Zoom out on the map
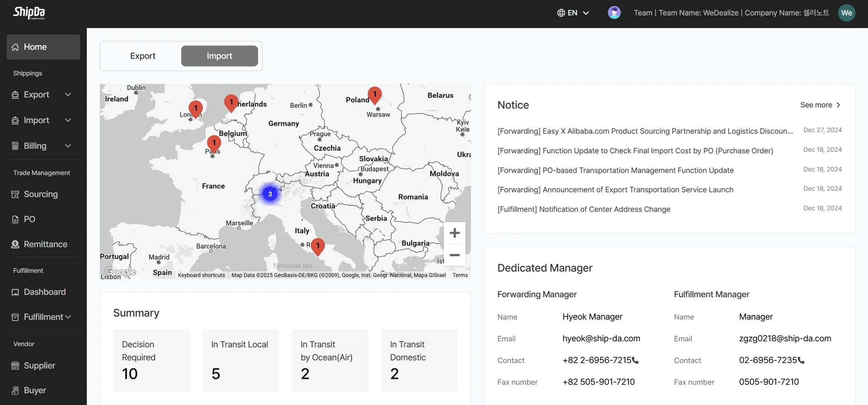868x405 pixels. tap(454, 255)
